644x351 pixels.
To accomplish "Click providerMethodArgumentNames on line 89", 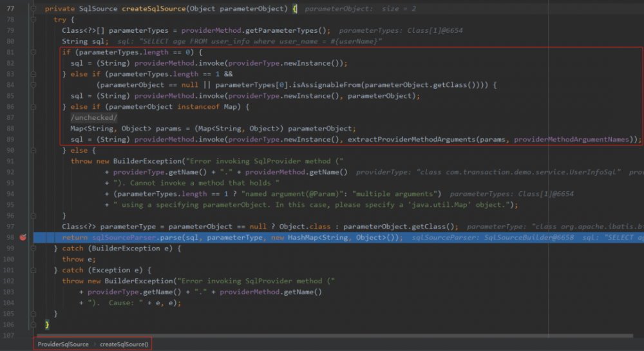I will tap(571, 139).
